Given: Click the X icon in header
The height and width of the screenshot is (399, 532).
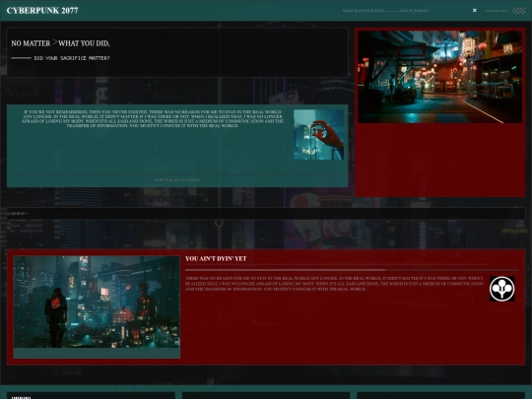Looking at the screenshot, I should click(474, 11).
